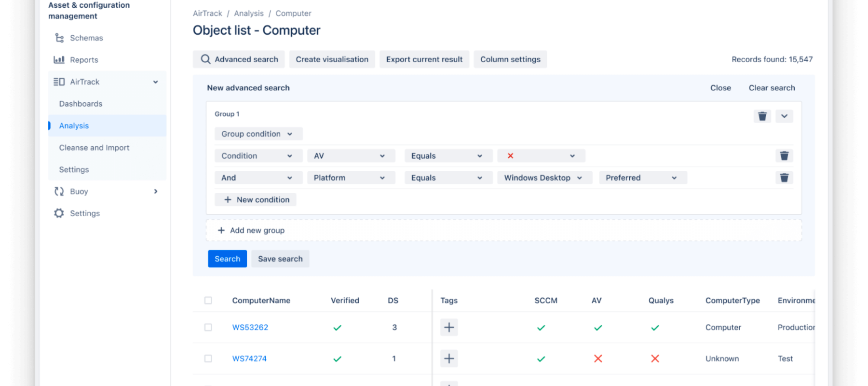
Task: Select the WS53262 row checkbox
Action: 208,327
